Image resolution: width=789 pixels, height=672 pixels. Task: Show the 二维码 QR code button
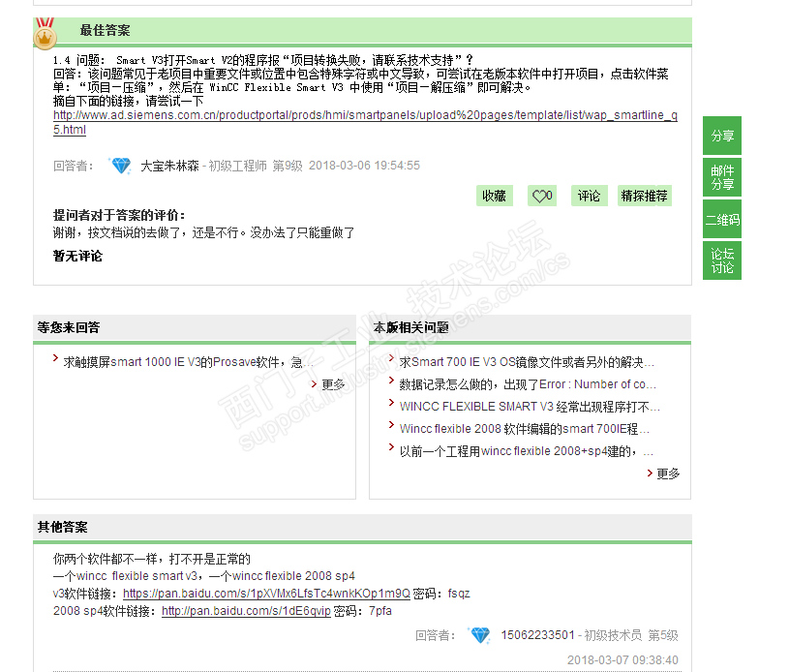click(x=722, y=219)
